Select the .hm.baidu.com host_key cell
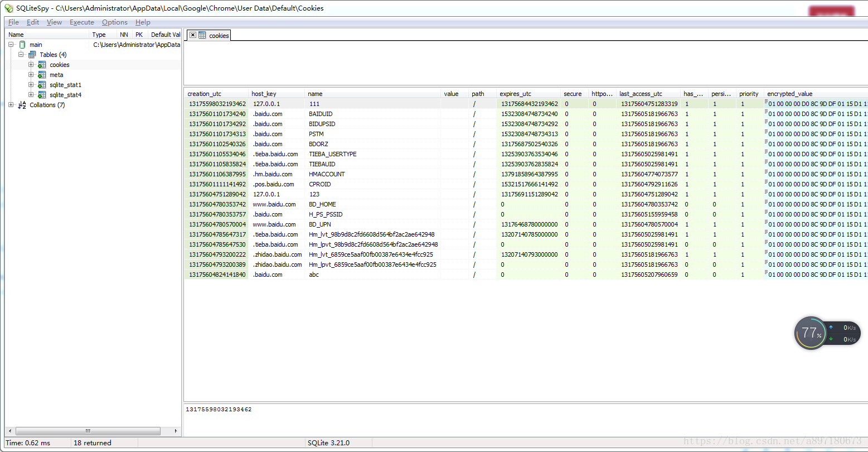The height and width of the screenshot is (452, 868). 277,174
